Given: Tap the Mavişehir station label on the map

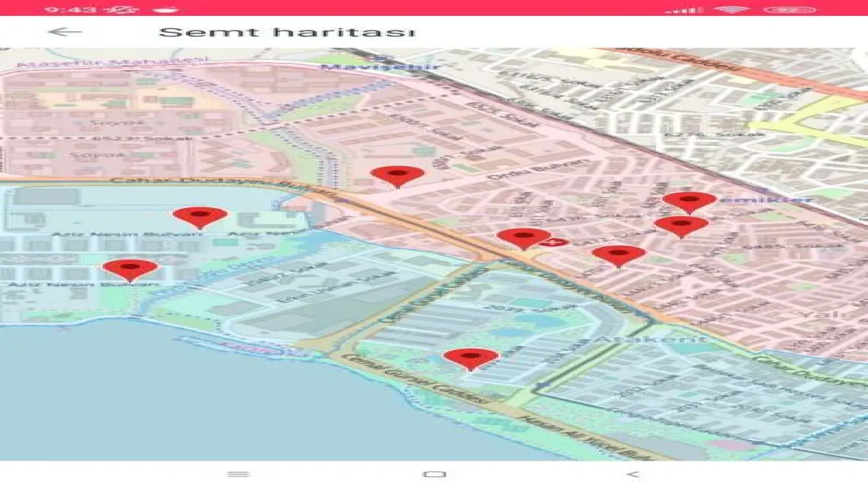Looking at the screenshot, I should click(380, 66).
